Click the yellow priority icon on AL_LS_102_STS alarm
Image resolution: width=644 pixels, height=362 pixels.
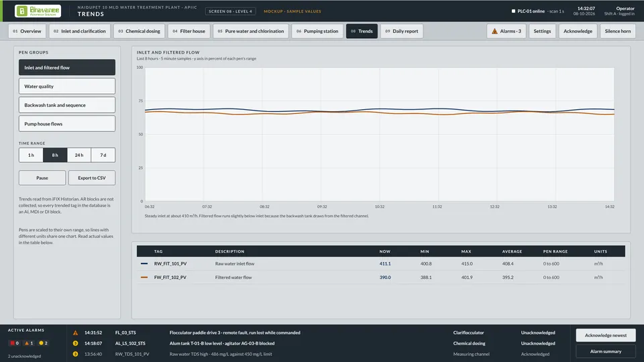(76, 343)
